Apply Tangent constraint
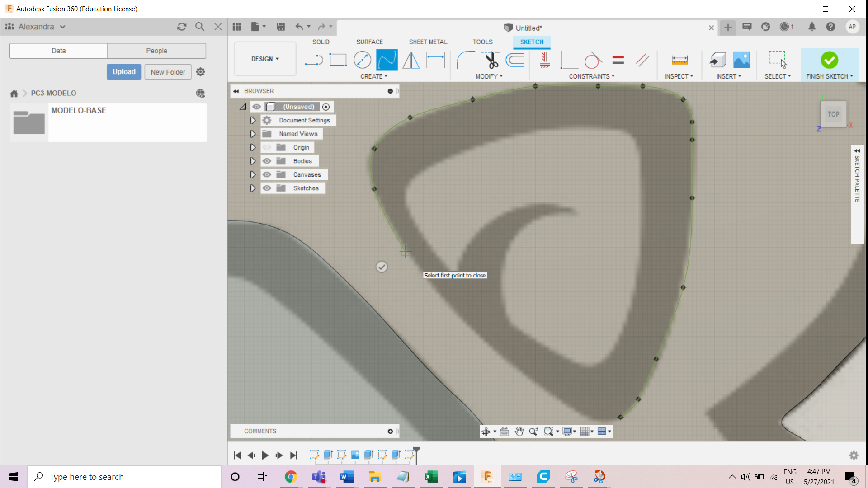The height and width of the screenshot is (488, 868). pos(593,60)
